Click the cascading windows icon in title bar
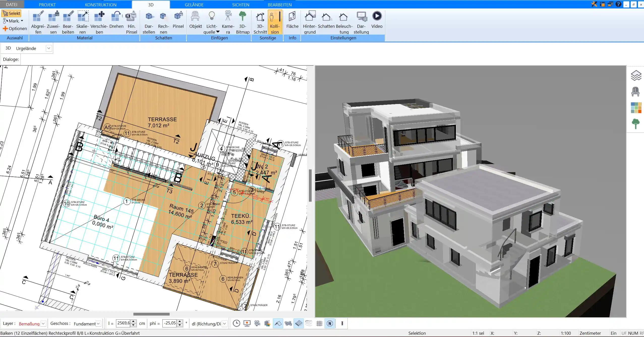The image size is (644, 337). [x=610, y=4]
